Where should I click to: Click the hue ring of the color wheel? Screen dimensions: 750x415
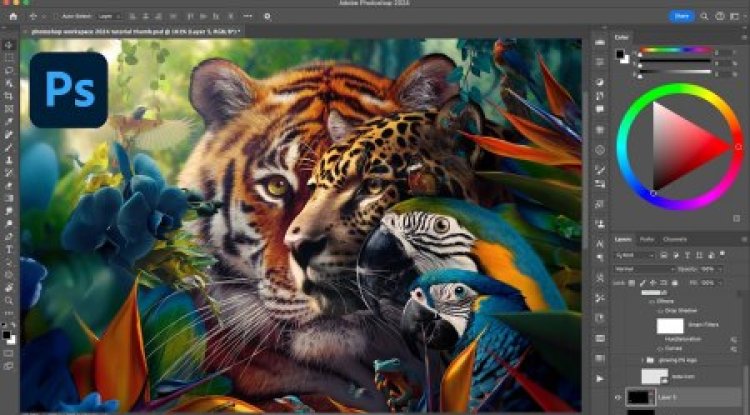(680, 92)
